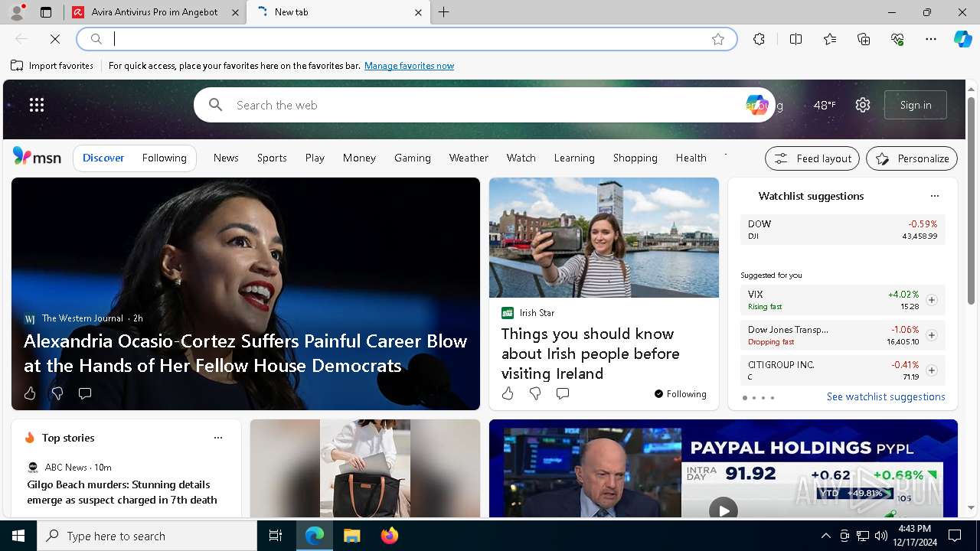The width and height of the screenshot is (980, 551).
Task: Dislike the Ocasio-Cortez story
Action: (x=57, y=393)
